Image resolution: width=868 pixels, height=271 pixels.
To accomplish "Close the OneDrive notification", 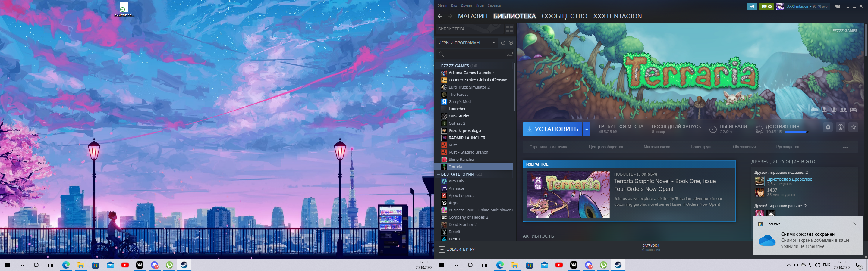I will [x=854, y=224].
